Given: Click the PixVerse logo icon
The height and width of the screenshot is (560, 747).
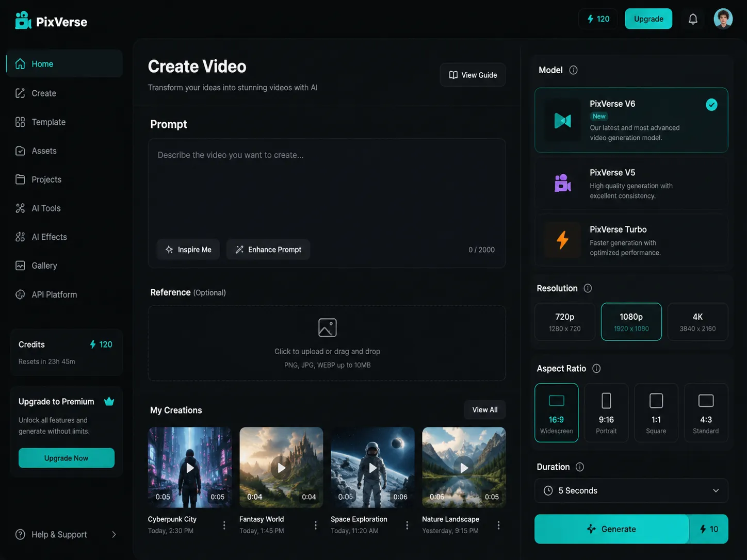Looking at the screenshot, I should (x=23, y=21).
